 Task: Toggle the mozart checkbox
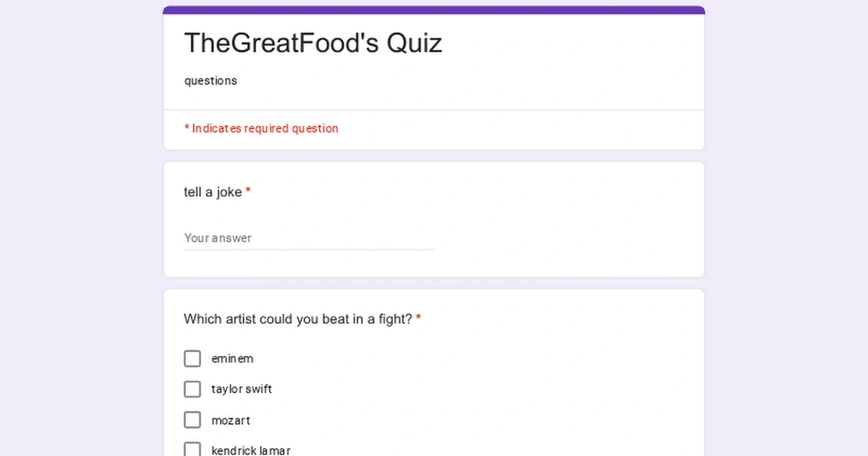point(192,420)
